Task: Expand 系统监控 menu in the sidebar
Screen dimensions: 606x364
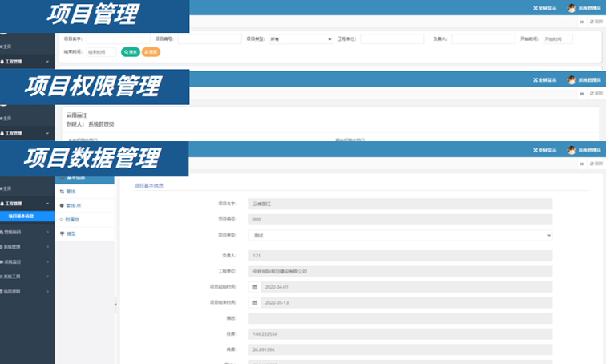Action: tap(27, 261)
